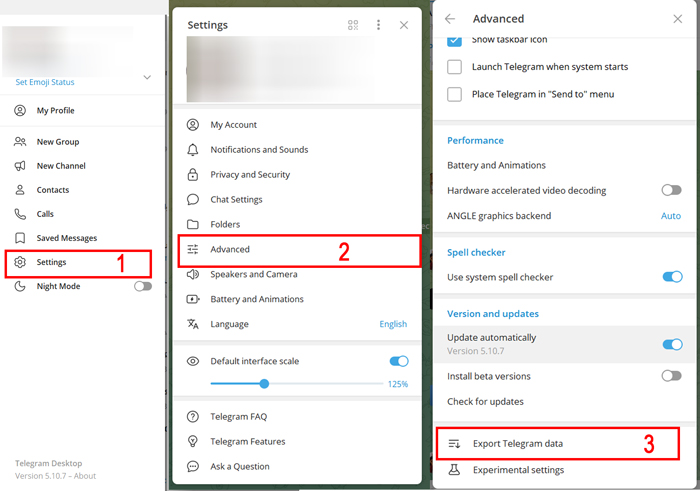
Task: Click the New Channel megaphone icon
Action: 20,166
